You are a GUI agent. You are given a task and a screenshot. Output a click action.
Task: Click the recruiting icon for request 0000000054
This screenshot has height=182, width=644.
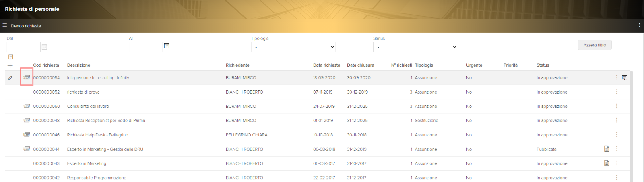coord(27,77)
